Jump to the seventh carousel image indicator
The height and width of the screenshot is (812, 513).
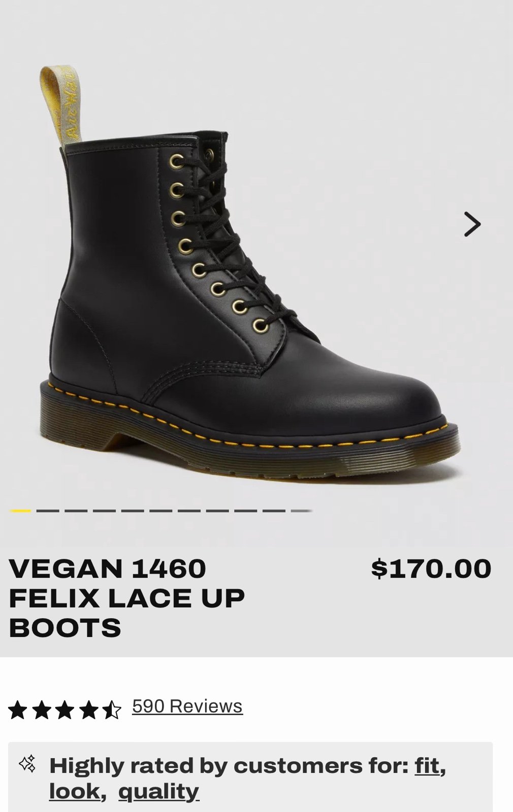pyautogui.click(x=189, y=511)
